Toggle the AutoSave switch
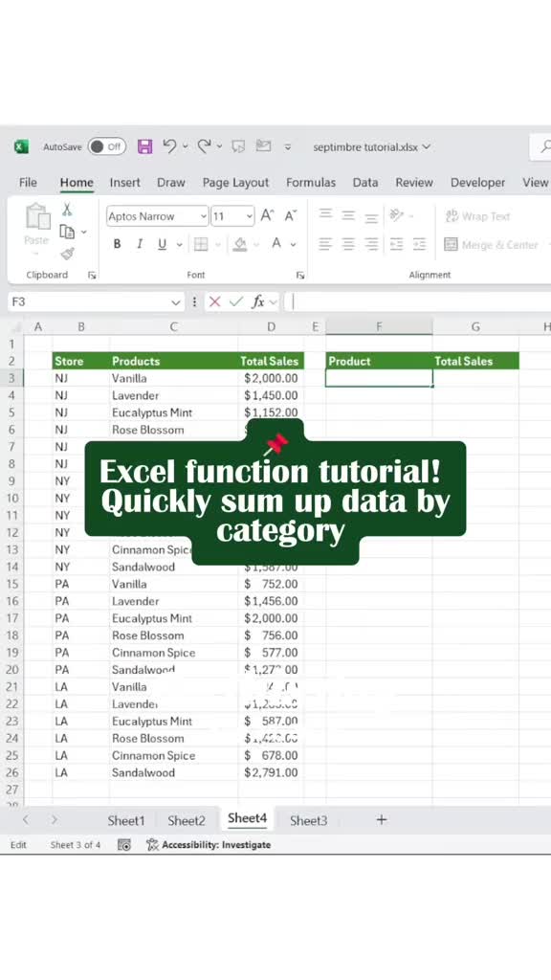Viewport: 551px width, 980px height. click(x=107, y=146)
